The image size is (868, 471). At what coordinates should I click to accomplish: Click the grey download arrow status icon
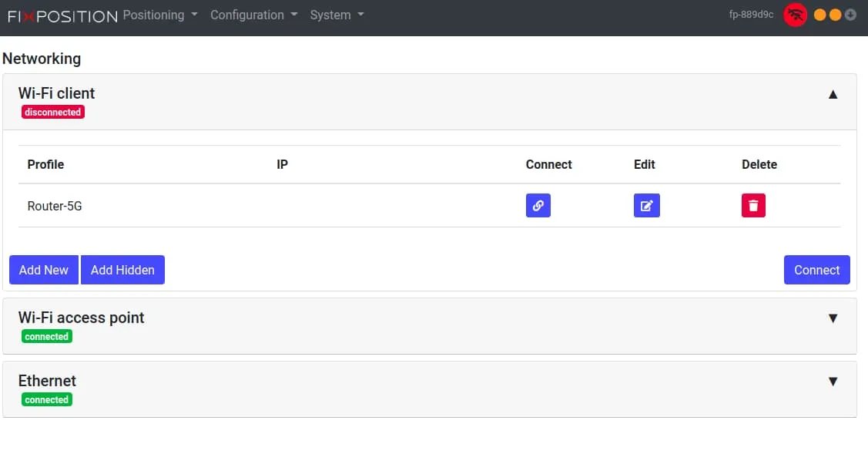[850, 15]
